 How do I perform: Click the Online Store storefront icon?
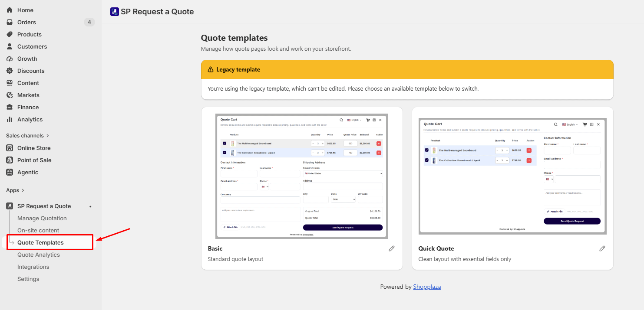[x=10, y=148]
